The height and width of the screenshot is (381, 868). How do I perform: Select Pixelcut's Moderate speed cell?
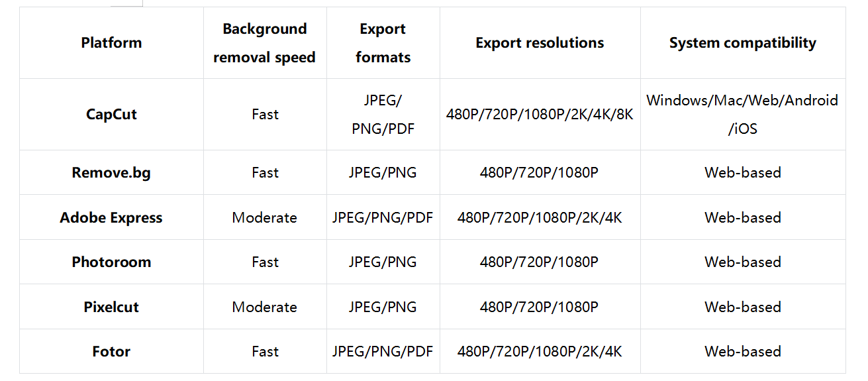pyautogui.click(x=264, y=307)
